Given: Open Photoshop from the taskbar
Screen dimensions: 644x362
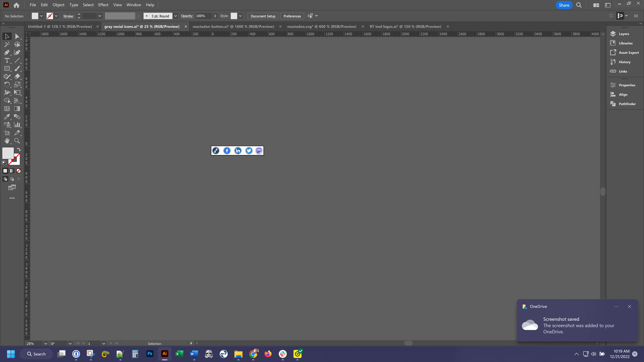Looking at the screenshot, I should [x=150, y=354].
